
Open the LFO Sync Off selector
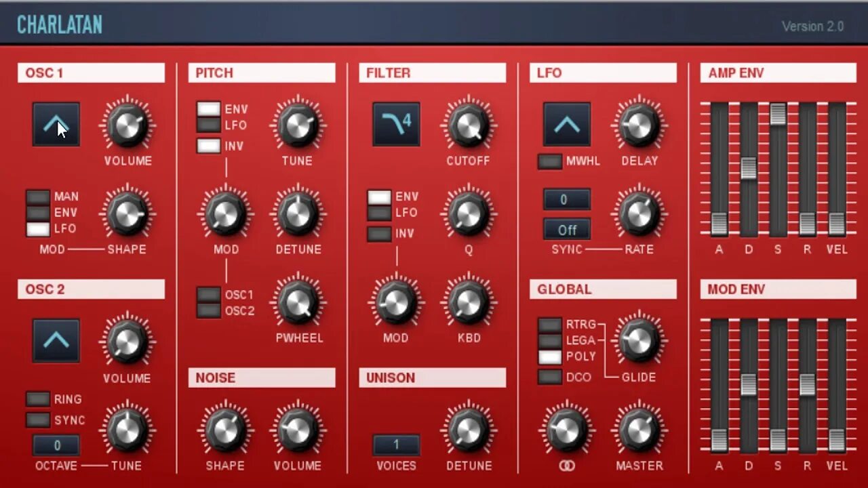coord(567,229)
